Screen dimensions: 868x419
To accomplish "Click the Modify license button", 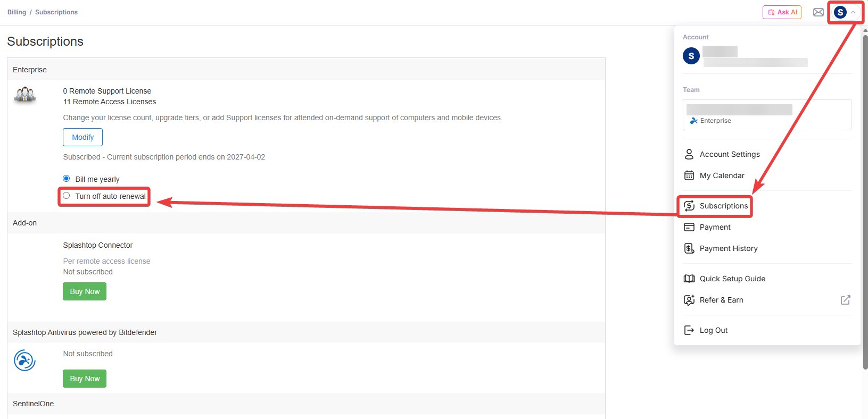I will pyautogui.click(x=83, y=137).
